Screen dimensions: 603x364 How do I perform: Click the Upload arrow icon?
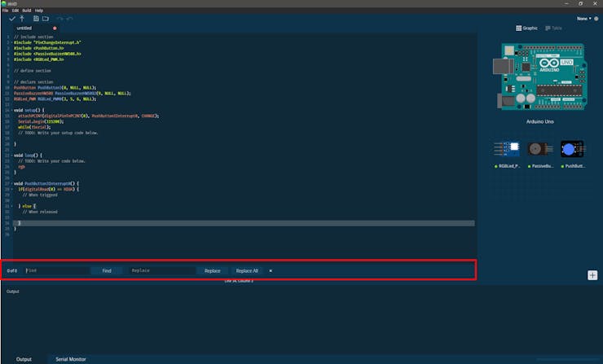click(22, 19)
